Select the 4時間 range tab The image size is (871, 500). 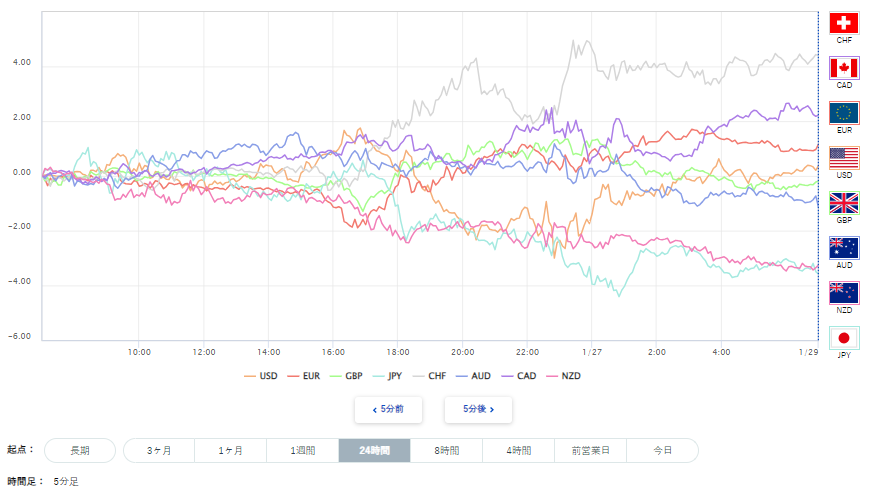(518, 451)
